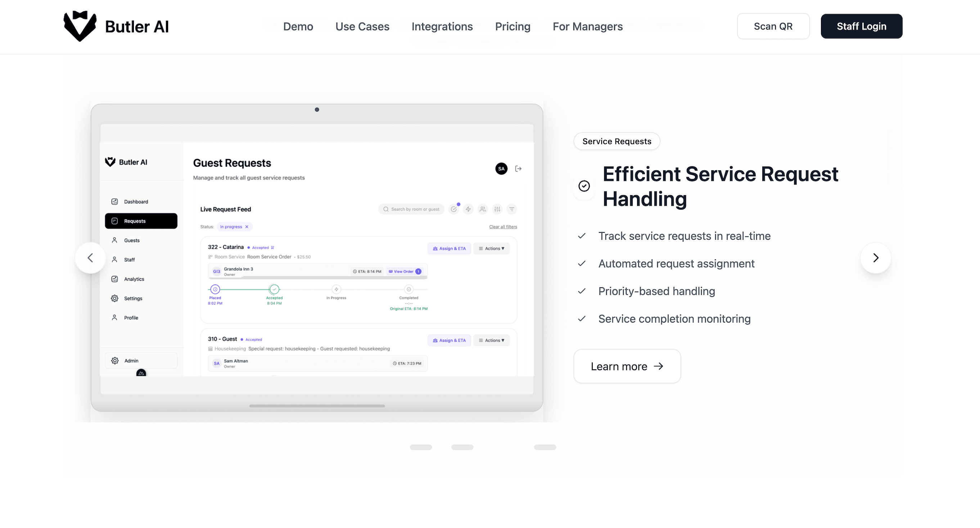Open the sliders/adjustments icon beside the search bar
980x528 pixels.
(x=497, y=209)
